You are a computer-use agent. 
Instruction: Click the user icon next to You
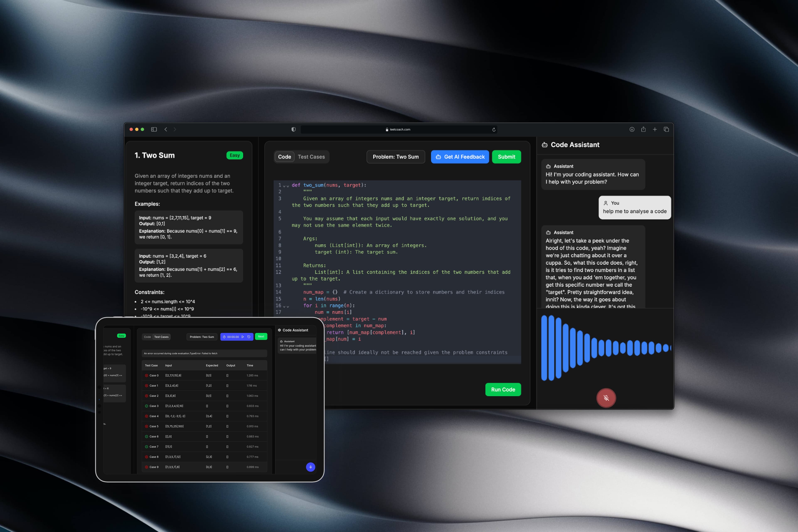point(606,203)
